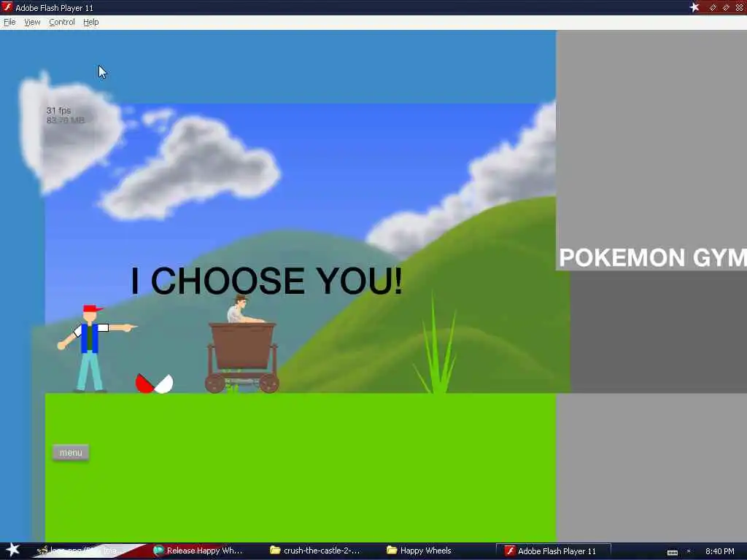Image resolution: width=747 pixels, height=560 pixels.
Task: Select Adobe Flash Player 11 taskbar button
Action: click(553, 551)
